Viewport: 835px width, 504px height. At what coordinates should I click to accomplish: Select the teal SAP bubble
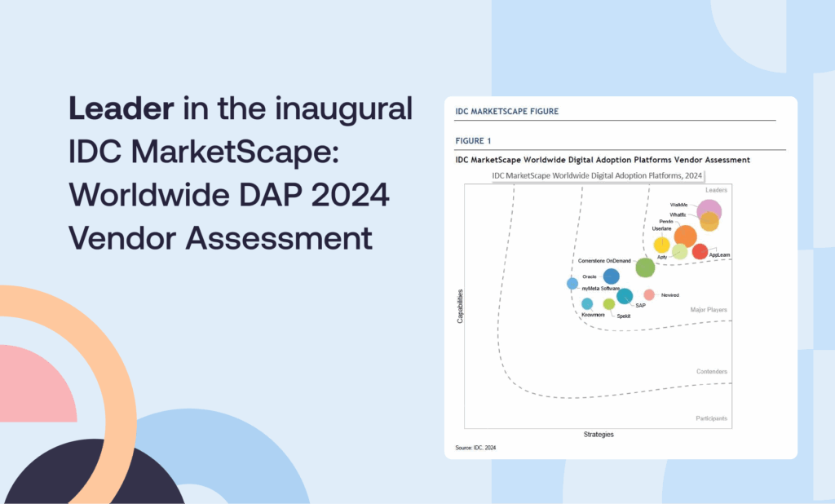(x=625, y=296)
